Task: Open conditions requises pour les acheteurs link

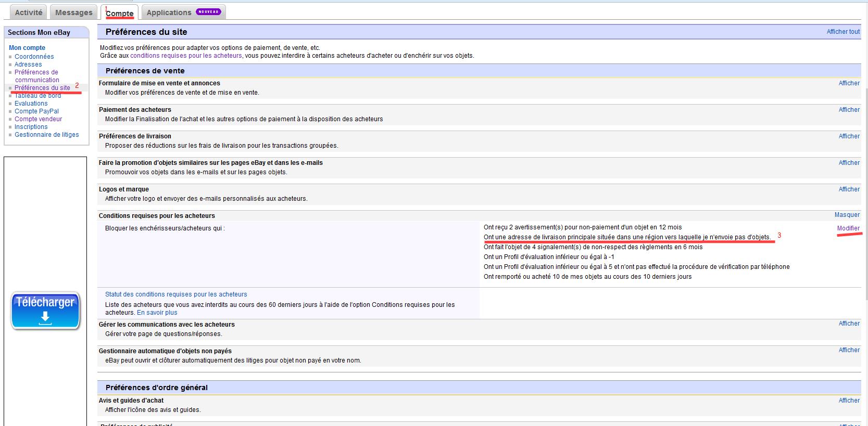Action: (x=186, y=56)
